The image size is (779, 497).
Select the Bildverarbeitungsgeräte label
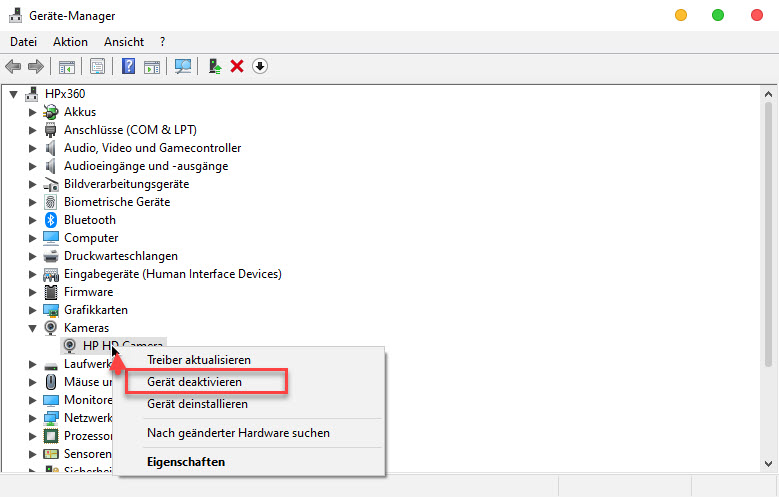coord(127,184)
